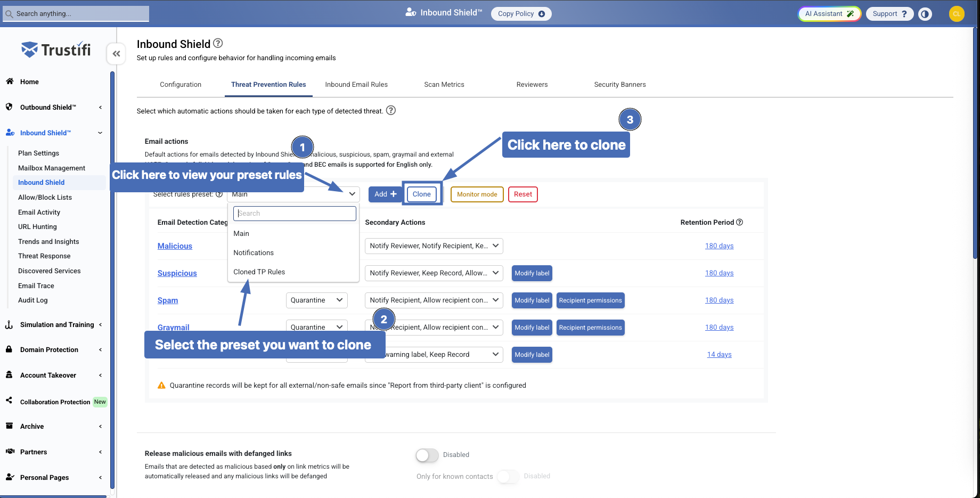Click the Retention Period help icon
This screenshot has width=980, height=498.
pyautogui.click(x=740, y=222)
